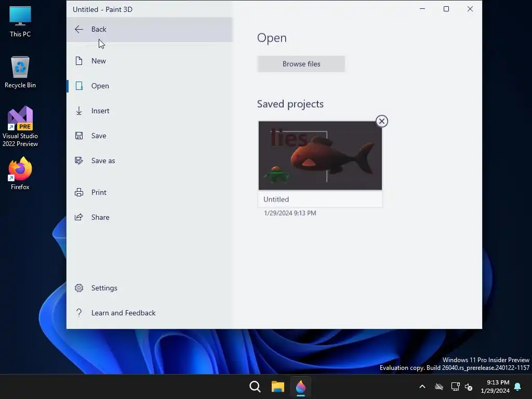The image size is (532, 399).
Task: Click the Settings gear icon
Action: tap(79, 288)
